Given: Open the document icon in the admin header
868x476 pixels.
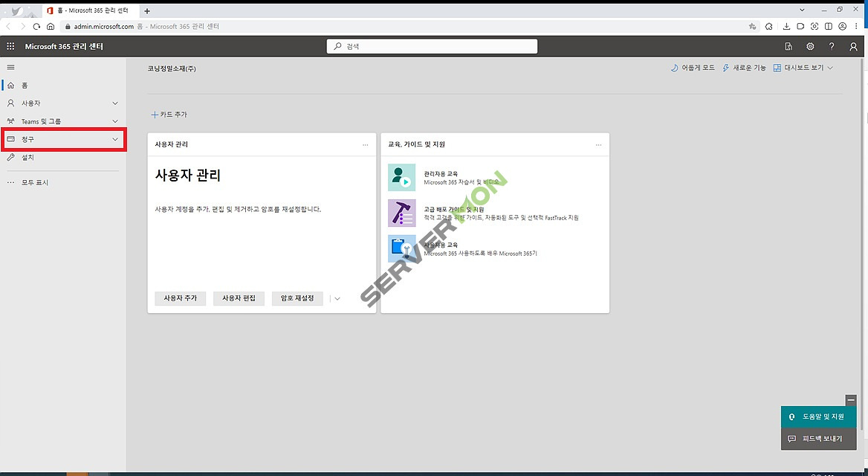Looking at the screenshot, I should pos(788,47).
